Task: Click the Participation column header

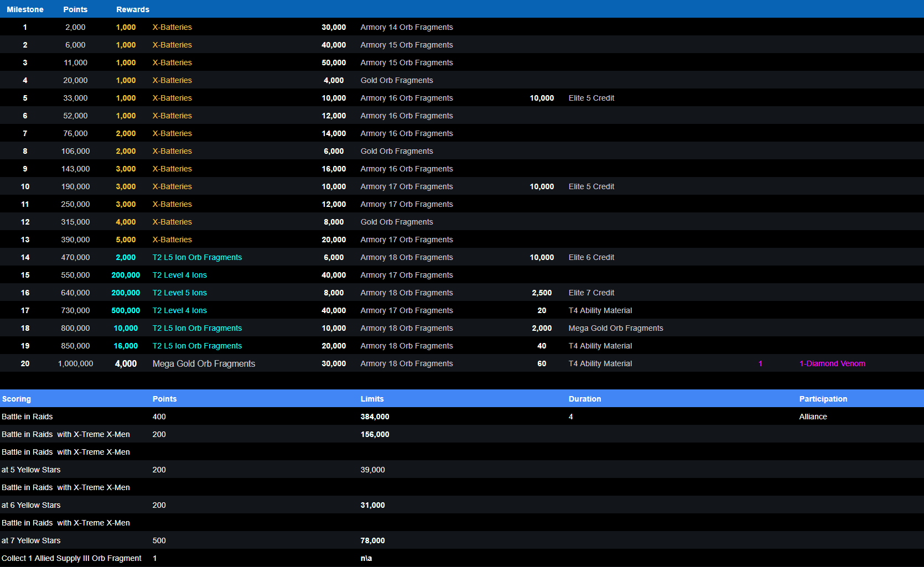Action: (x=823, y=399)
